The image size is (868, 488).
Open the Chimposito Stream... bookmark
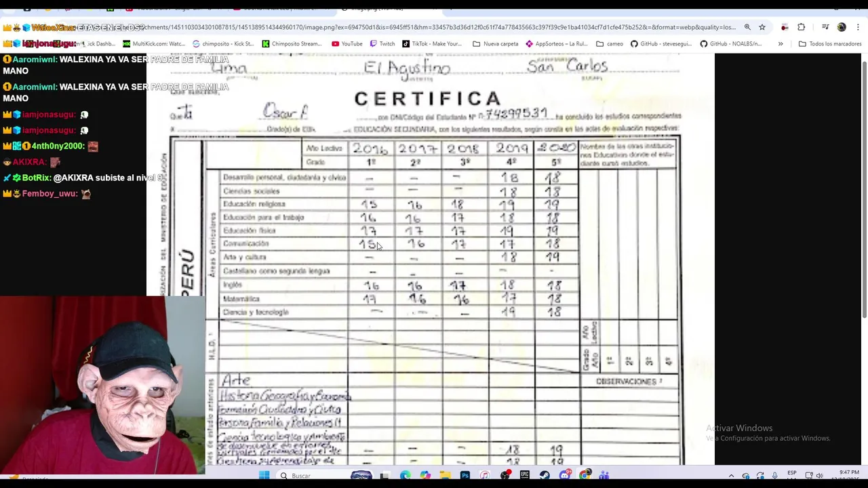pos(292,43)
